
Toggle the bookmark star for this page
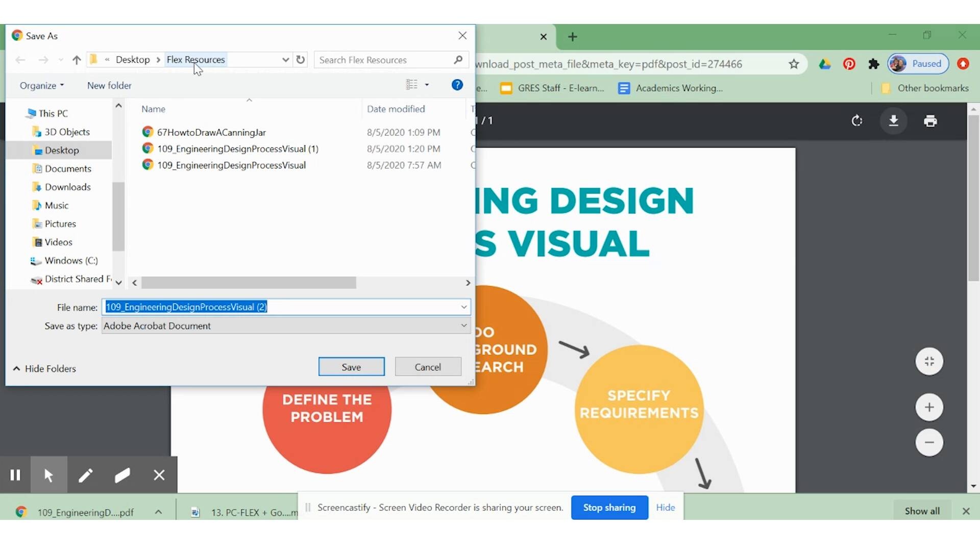(794, 64)
